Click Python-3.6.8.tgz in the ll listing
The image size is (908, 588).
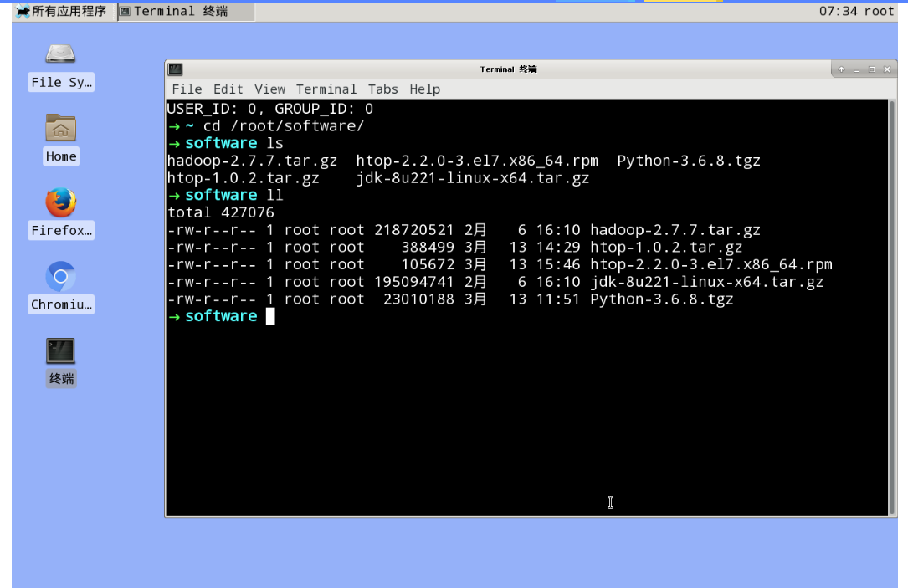[662, 299]
